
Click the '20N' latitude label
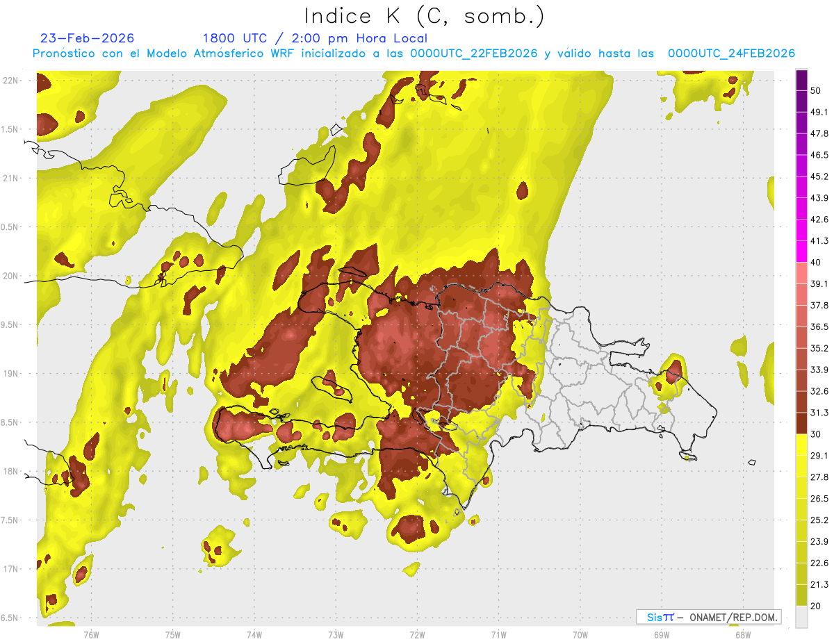coord(10,276)
